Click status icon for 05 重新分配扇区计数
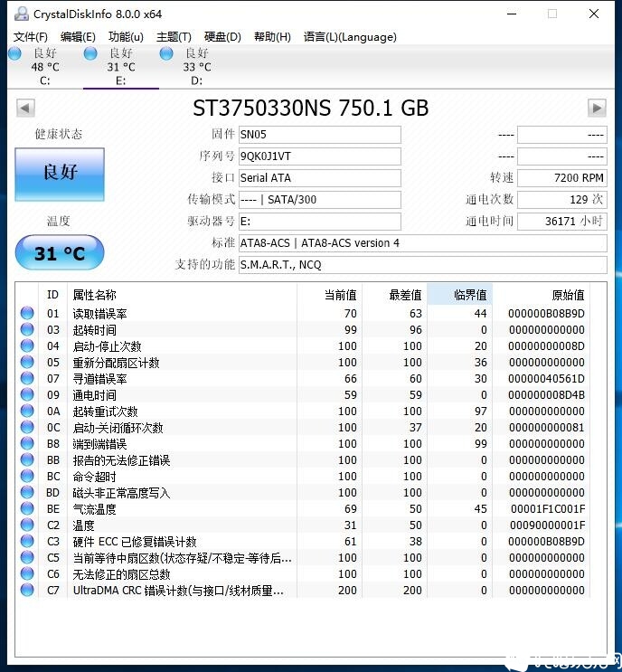This screenshot has width=622, height=672. [27, 362]
